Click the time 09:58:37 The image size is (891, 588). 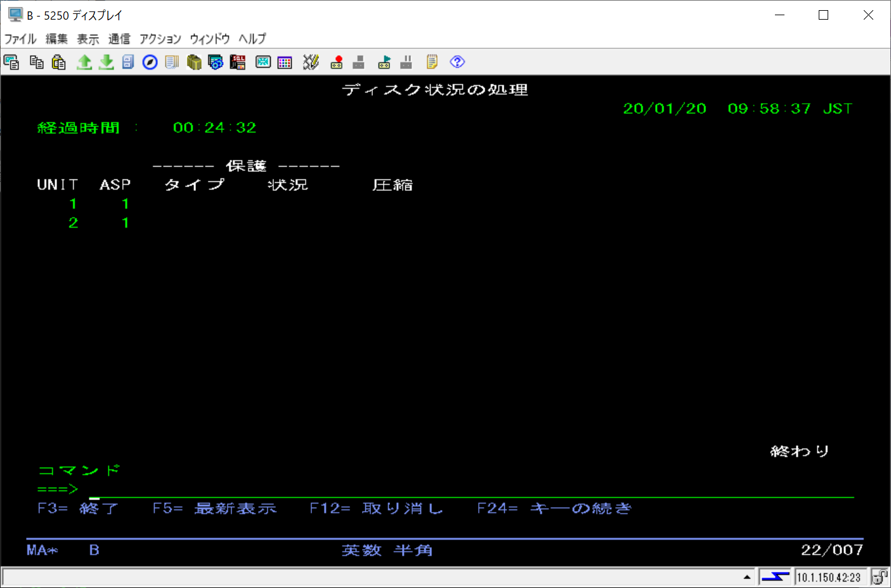(x=769, y=108)
